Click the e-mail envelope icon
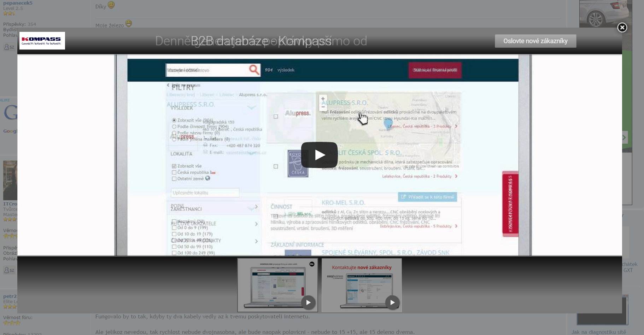This screenshot has width=644, height=335. pos(205,152)
